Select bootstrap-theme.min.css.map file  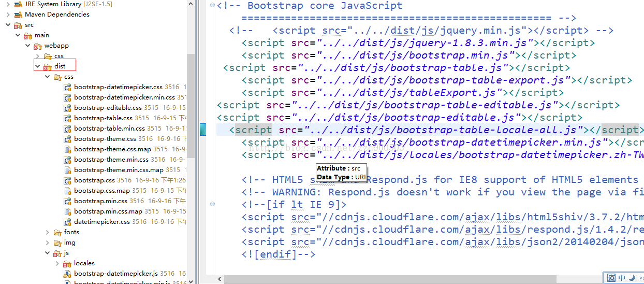pos(119,170)
